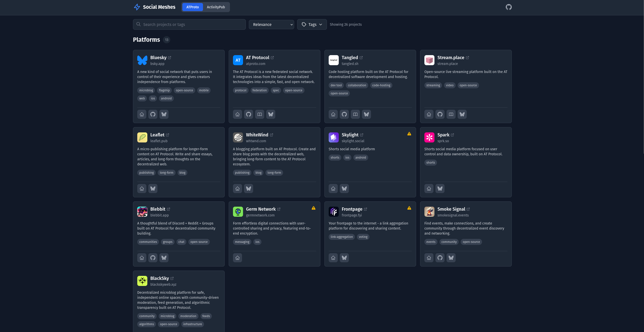Screen dimensions: 644x332
Task: Select the 'open-source' tag on Tangled's card
Action: pyautogui.click(x=339, y=93)
